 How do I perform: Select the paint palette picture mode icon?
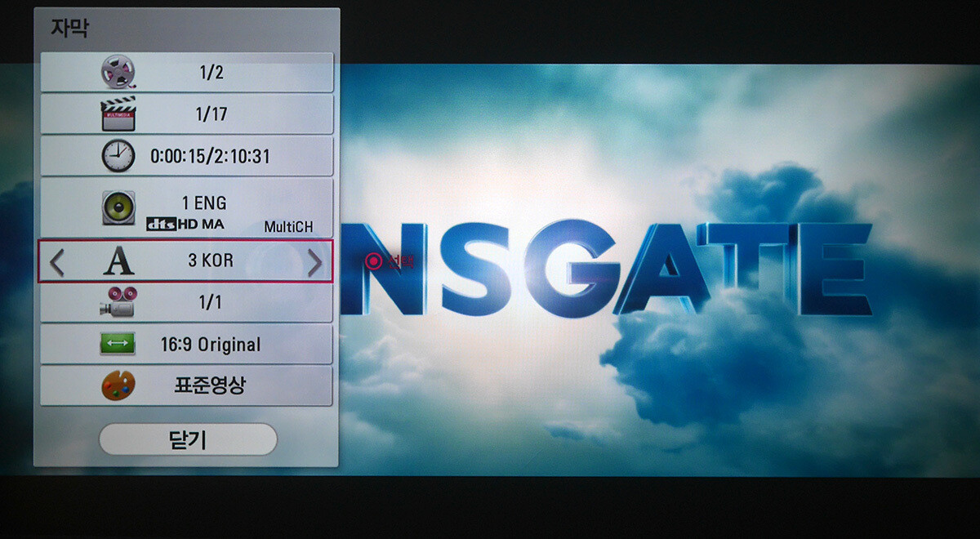[118, 385]
